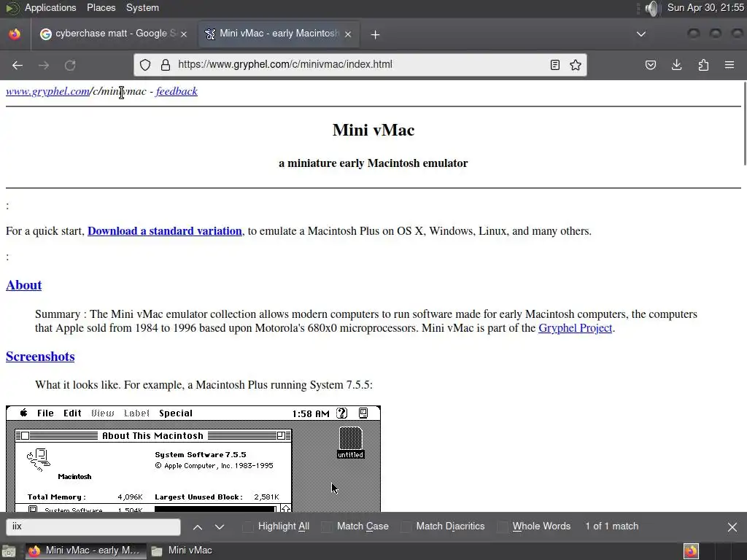Image resolution: width=747 pixels, height=560 pixels.
Task: Click the Firefox logo icon beside the tabs
Action: coord(15,34)
